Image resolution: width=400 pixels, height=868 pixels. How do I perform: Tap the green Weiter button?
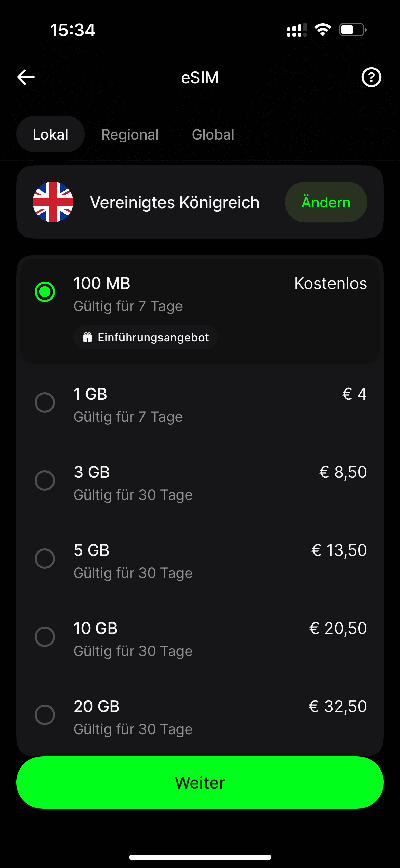[200, 782]
